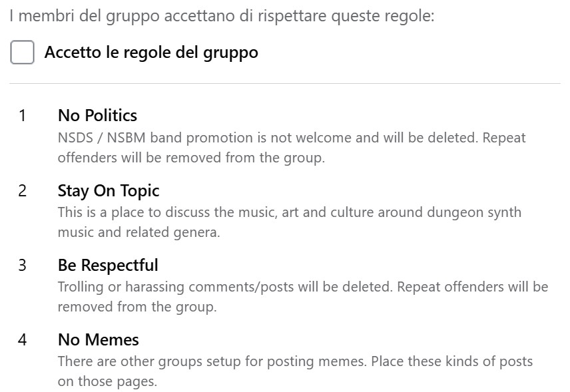Select the 'No Memes' rule heading

[99, 340]
